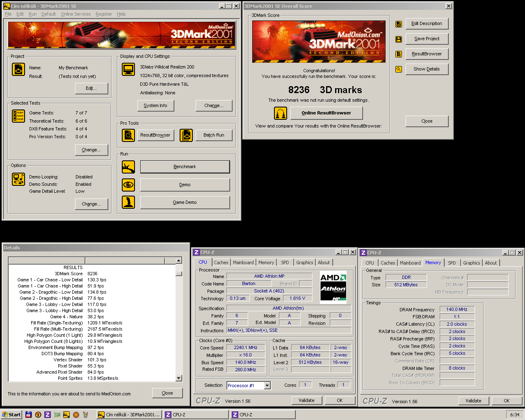Click Change button under Selected Tests
The width and height of the screenshot is (525, 420).
tap(91, 150)
